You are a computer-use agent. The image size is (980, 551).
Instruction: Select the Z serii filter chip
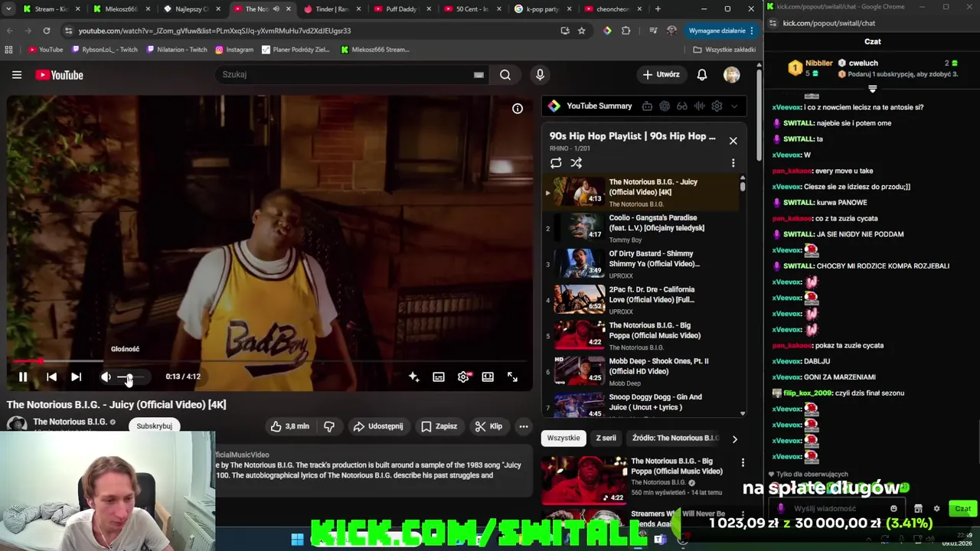pos(606,438)
